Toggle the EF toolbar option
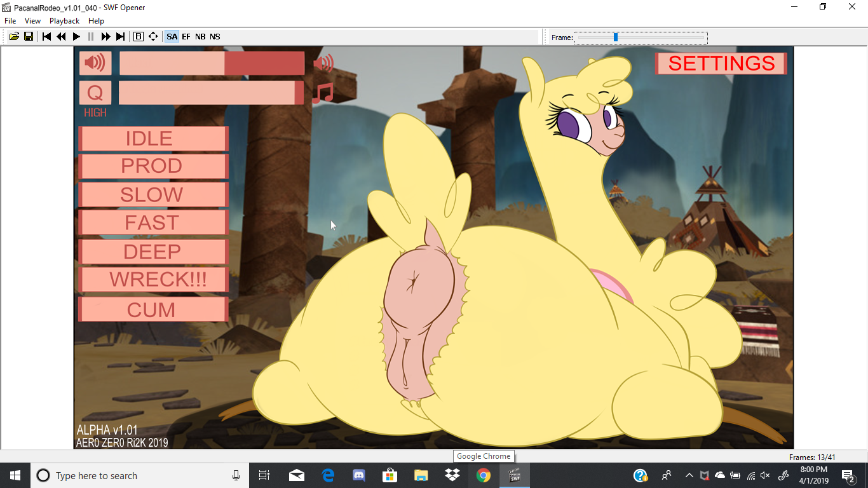This screenshot has width=868, height=488. 186,37
